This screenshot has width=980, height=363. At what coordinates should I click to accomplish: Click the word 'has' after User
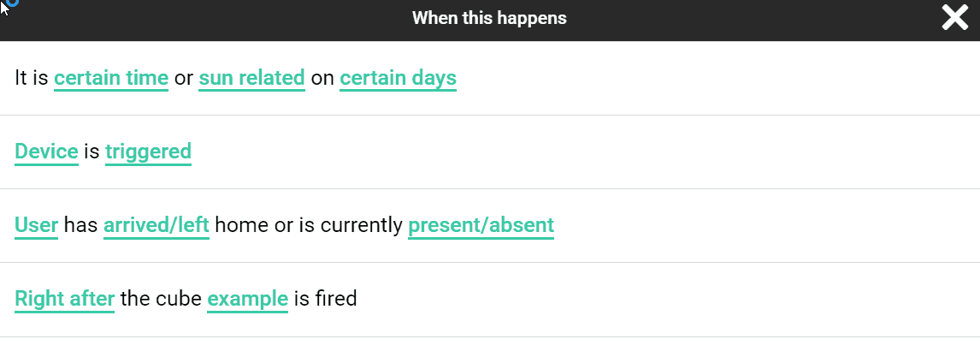(80, 225)
